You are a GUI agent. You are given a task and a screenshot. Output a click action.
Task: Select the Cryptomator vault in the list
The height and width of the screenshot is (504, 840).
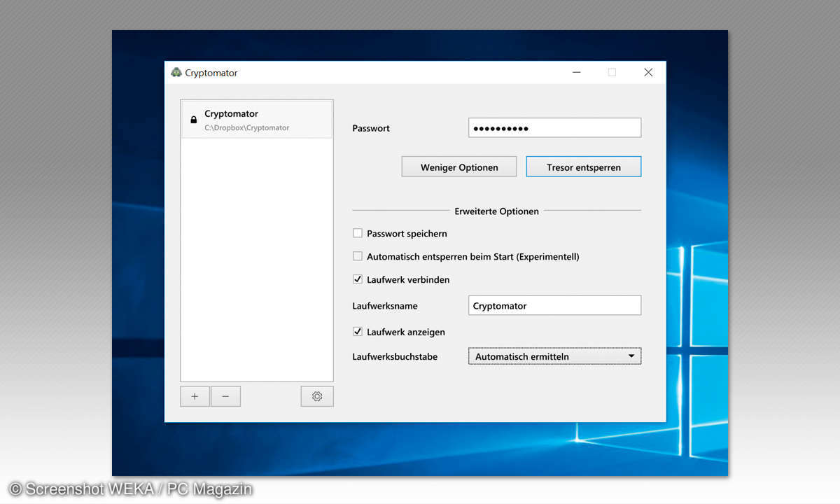pyautogui.click(x=257, y=120)
